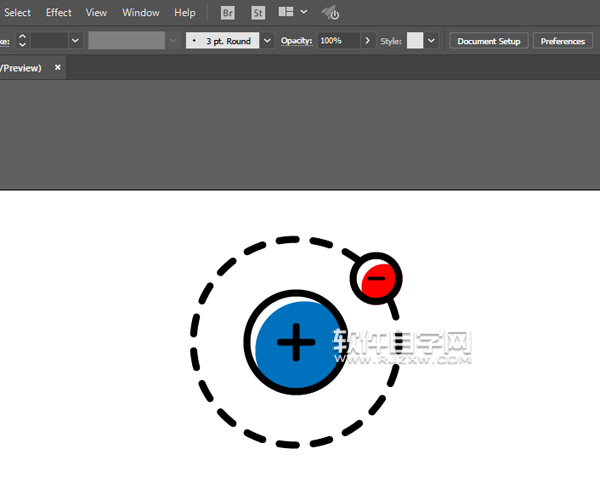Open the View menu
The height and width of the screenshot is (483, 600).
[96, 13]
